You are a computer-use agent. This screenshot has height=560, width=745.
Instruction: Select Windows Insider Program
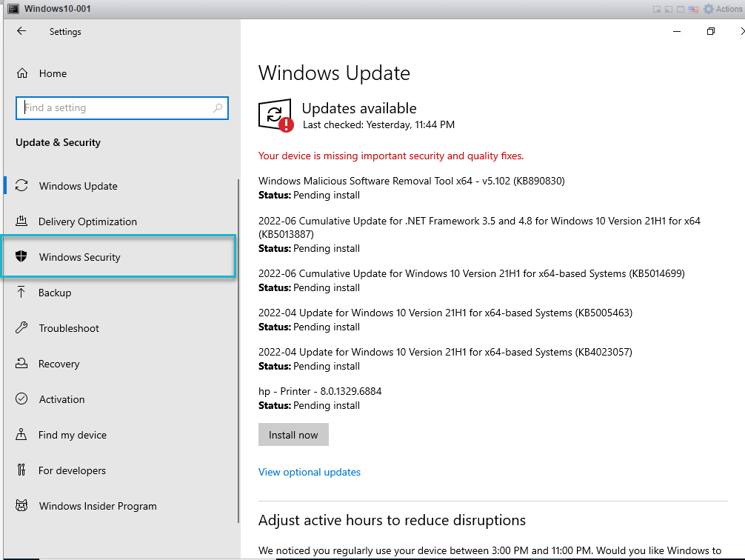point(97,506)
